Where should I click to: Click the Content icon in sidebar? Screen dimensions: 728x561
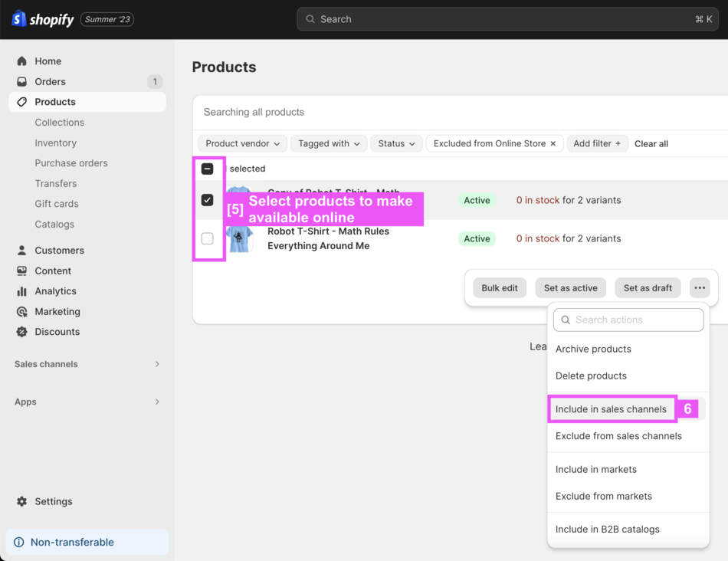21,271
